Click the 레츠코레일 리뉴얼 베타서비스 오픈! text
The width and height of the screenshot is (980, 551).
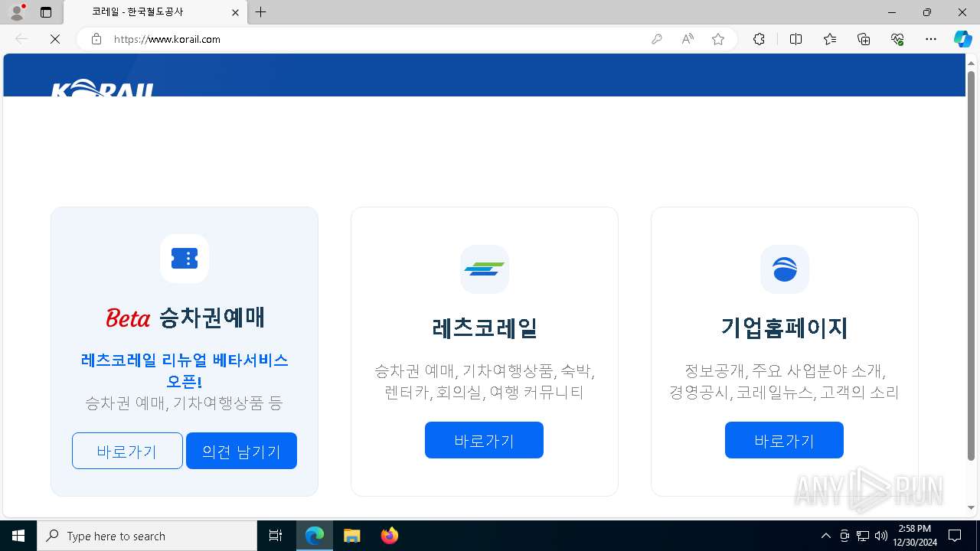click(x=185, y=370)
